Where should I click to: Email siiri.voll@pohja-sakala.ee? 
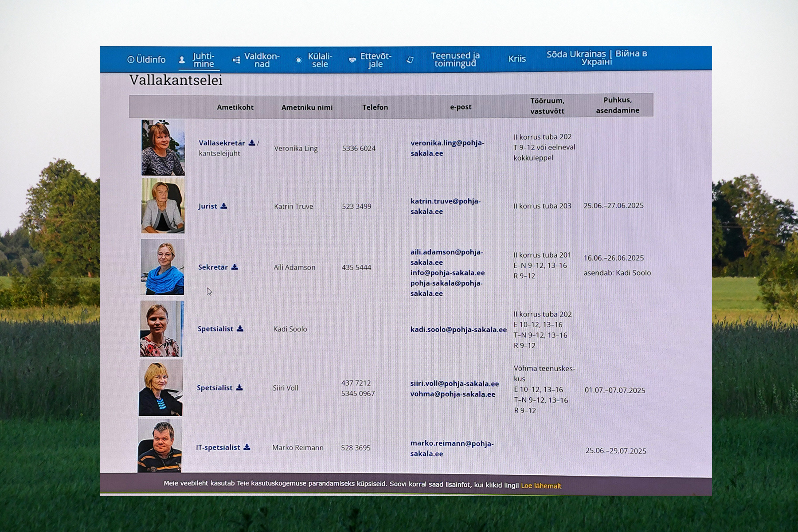point(454,384)
